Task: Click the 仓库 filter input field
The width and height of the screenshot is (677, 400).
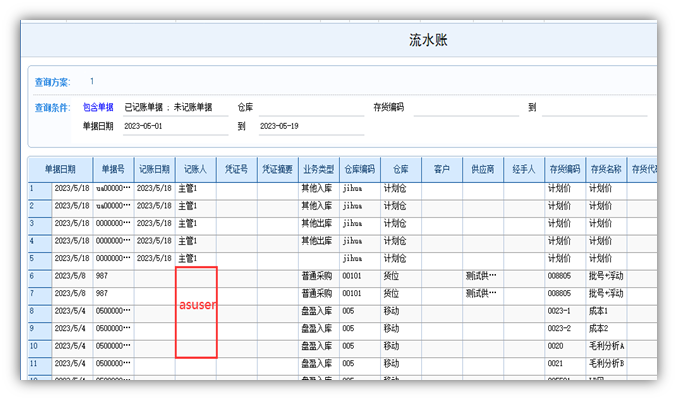Action: pos(311,108)
